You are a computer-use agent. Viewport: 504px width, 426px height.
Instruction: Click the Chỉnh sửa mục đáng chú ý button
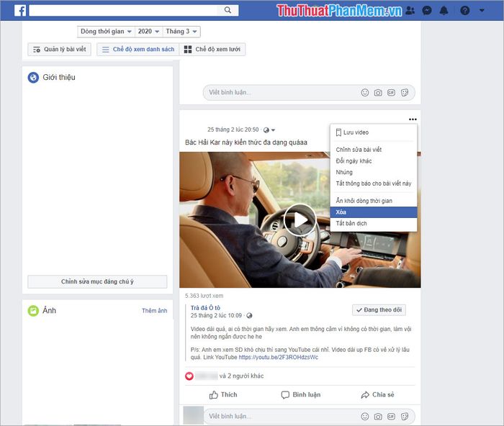pos(97,282)
